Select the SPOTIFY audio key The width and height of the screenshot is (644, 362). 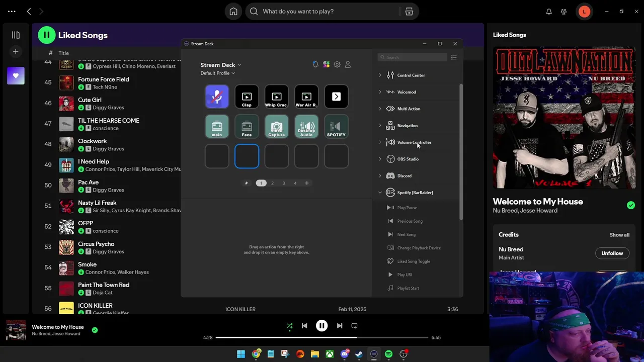tap(336, 126)
